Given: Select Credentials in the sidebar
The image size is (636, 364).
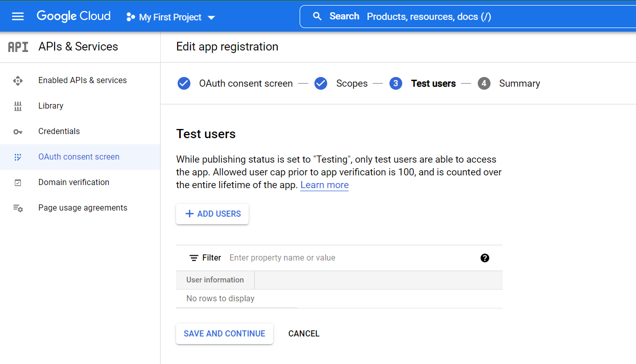Looking at the screenshot, I should click(x=59, y=132).
